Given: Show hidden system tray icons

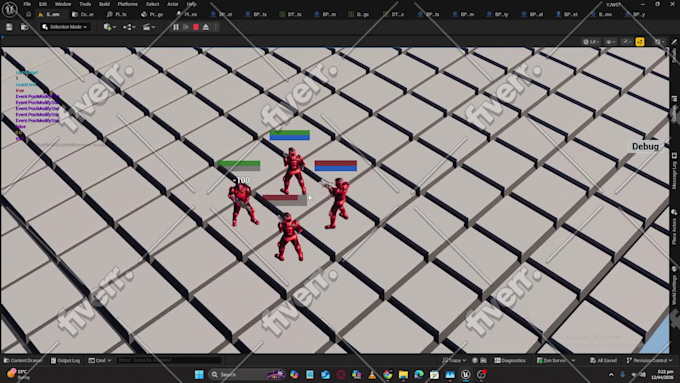Looking at the screenshot, I should 611,374.
